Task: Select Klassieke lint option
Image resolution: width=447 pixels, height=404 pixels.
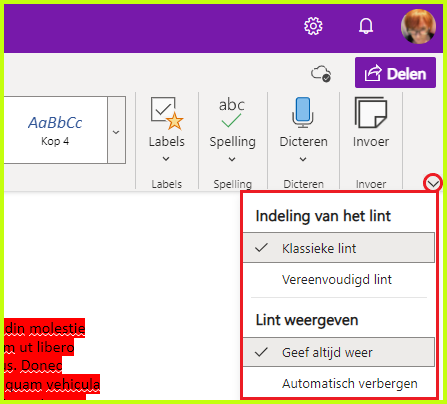Action: point(339,248)
